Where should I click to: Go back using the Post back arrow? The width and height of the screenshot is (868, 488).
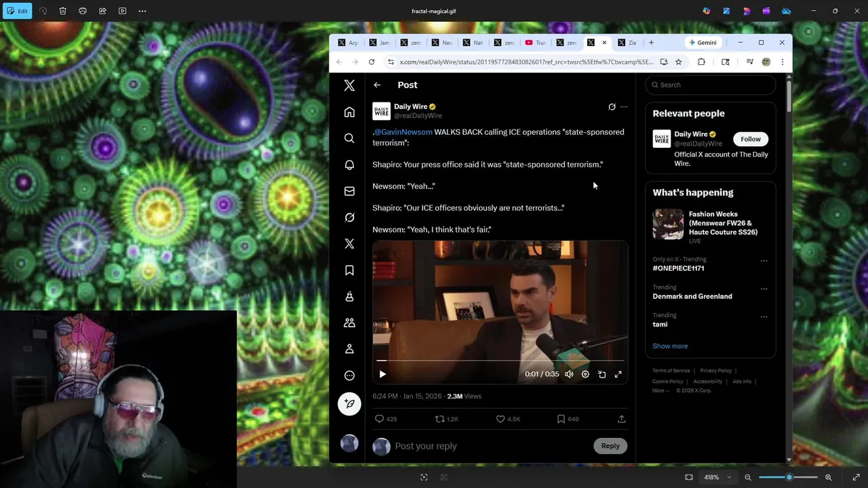(x=377, y=85)
